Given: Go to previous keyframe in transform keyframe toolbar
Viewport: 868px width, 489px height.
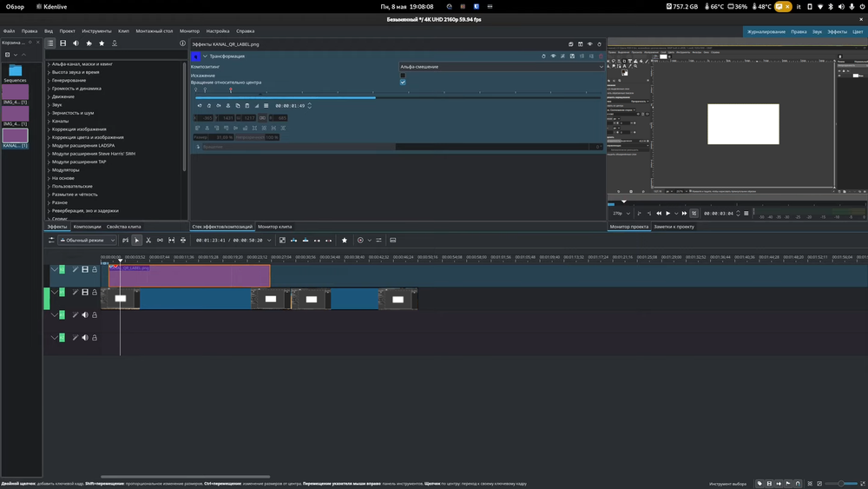Looking at the screenshot, I should click(200, 106).
